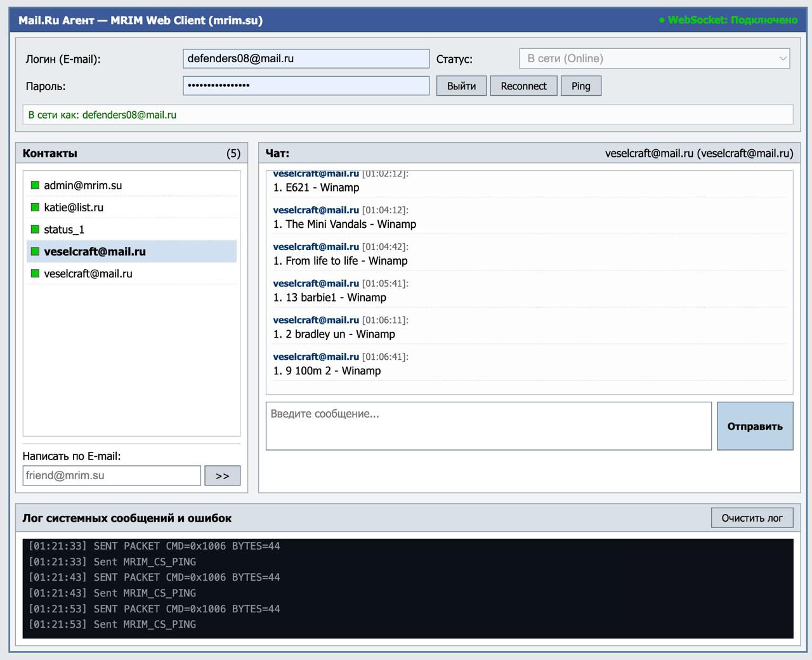812x660 pixels.
Task: Click the Отправить send button
Action: coord(755,426)
